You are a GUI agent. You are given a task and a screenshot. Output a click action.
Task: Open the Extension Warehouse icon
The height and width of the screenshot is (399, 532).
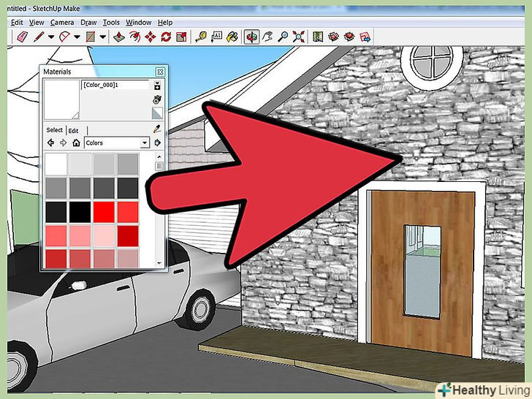click(x=349, y=37)
